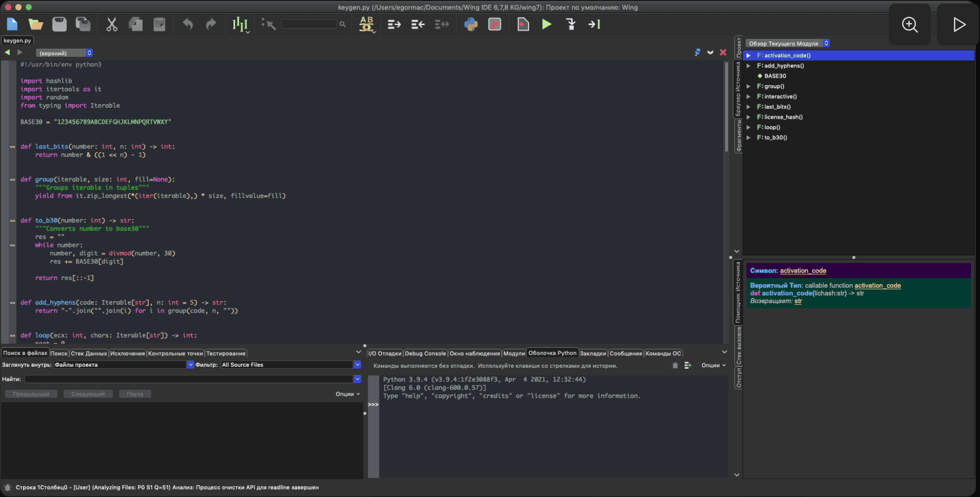Open the "All Source Files" filter dropdown
The width and height of the screenshot is (980, 497).
tap(291, 365)
